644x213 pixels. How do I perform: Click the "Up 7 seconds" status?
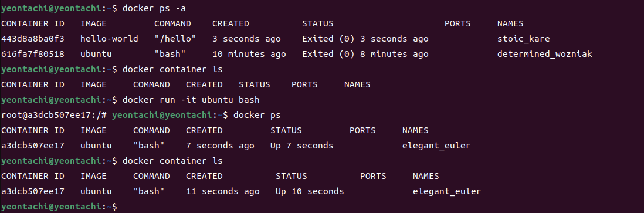click(302, 146)
